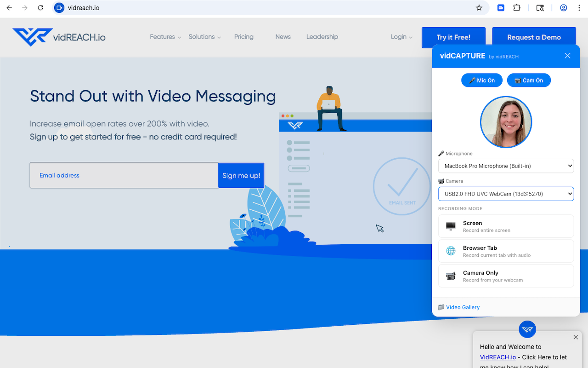Click the tab search icon in browser toolbar
588x368 pixels.
click(x=540, y=8)
